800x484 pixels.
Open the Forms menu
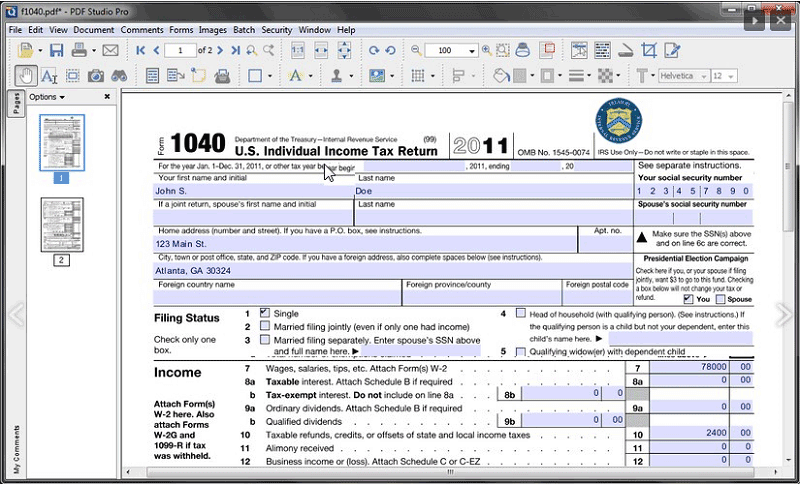click(181, 30)
